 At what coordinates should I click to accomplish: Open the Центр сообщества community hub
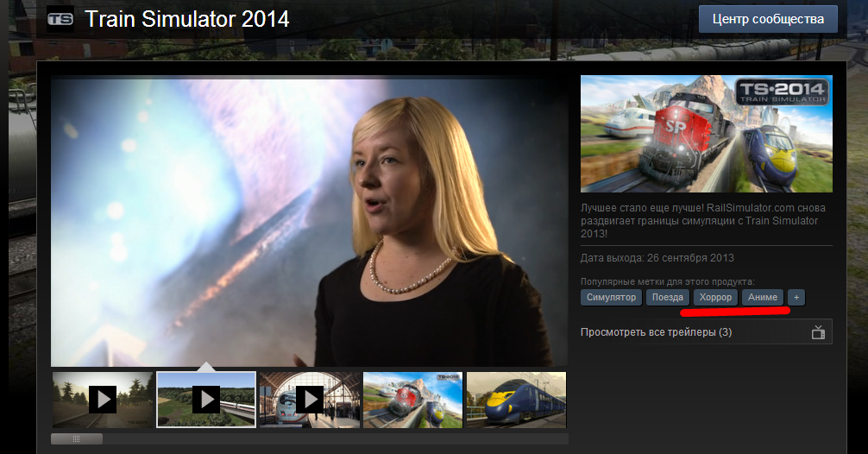click(768, 19)
